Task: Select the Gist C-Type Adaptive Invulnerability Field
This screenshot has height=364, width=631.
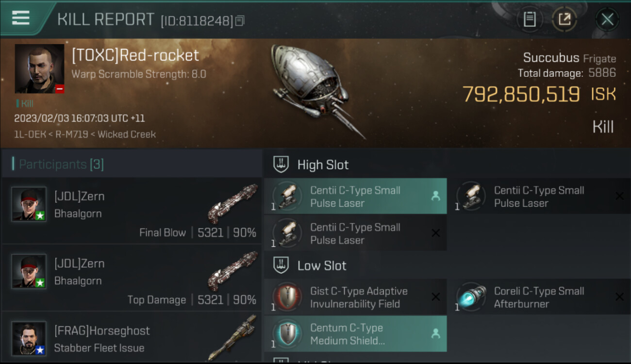Action: 355,297
